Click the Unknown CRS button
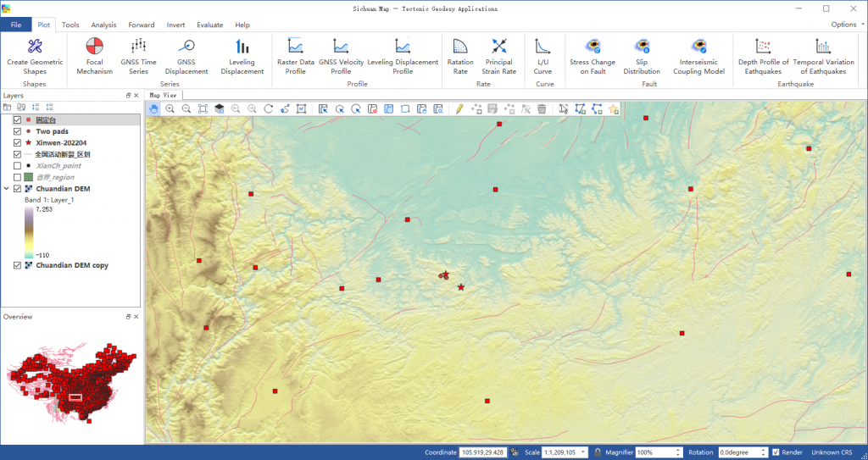The image size is (868, 460). [831, 452]
